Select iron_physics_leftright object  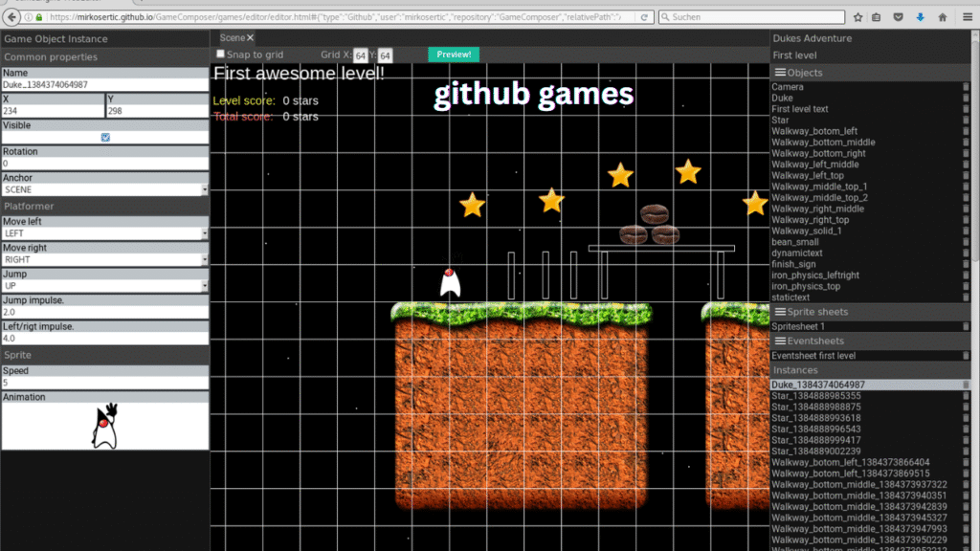tap(815, 275)
